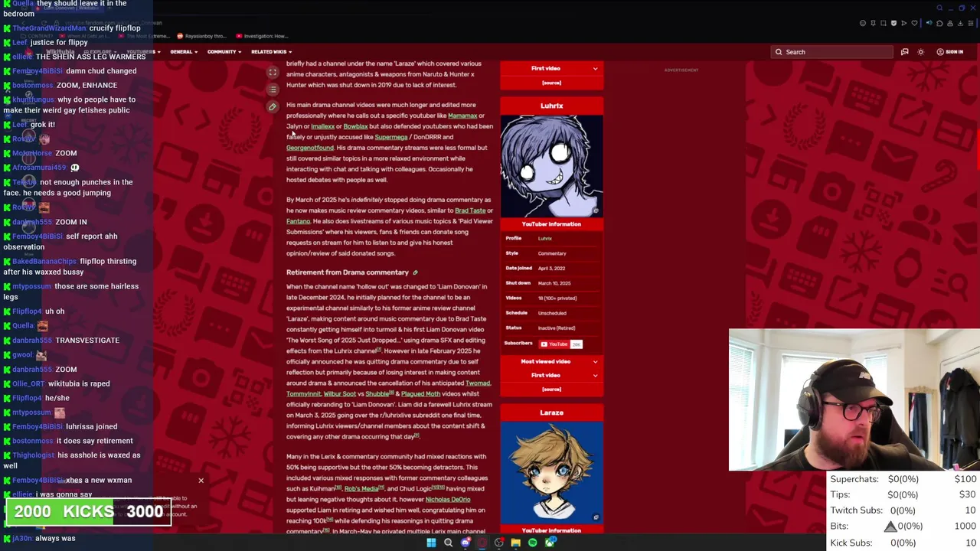Image resolution: width=980 pixels, height=551 pixels.
Task: Switch to Opera GX in the taskbar
Action: click(x=482, y=543)
